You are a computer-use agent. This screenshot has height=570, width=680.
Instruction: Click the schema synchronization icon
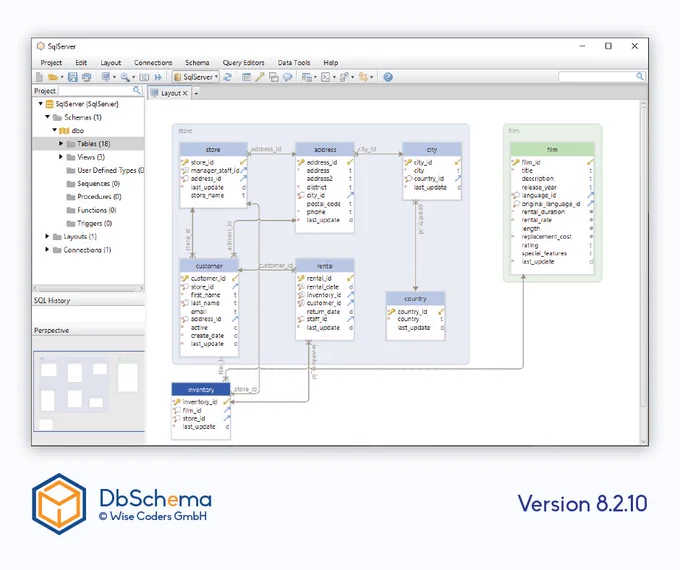[x=344, y=77]
